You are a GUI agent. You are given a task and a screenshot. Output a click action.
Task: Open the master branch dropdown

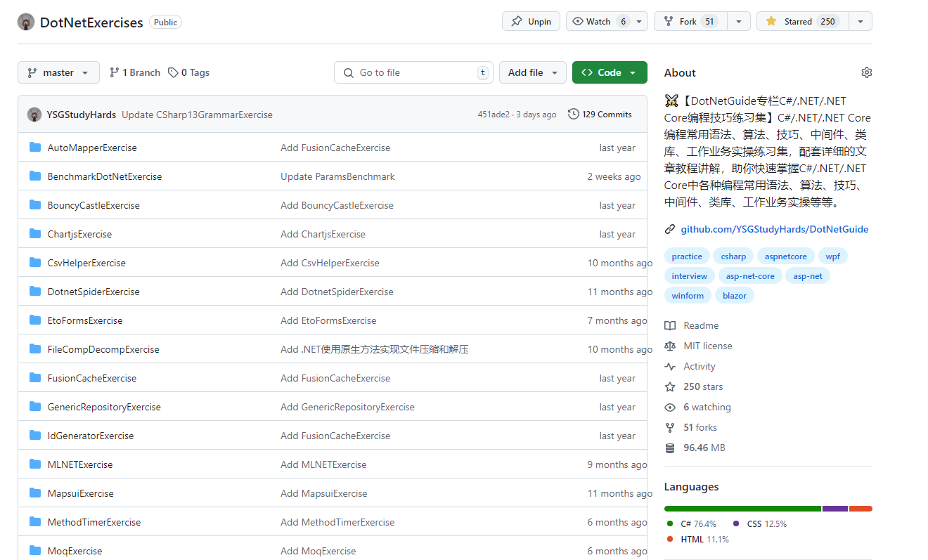click(x=58, y=72)
